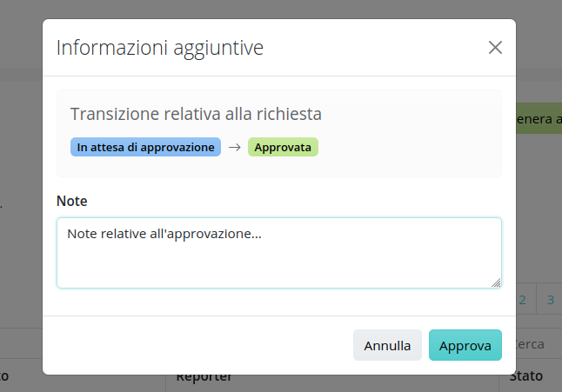Click the dimmed backdrop above the dialog
Viewport: 562px width, 392px height.
point(279,9)
